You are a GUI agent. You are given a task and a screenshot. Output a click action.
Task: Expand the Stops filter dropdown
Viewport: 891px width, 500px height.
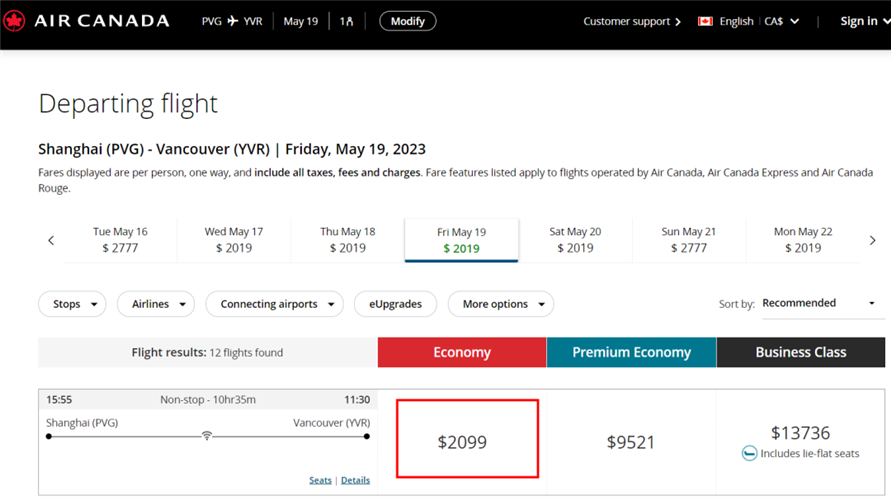[72, 304]
